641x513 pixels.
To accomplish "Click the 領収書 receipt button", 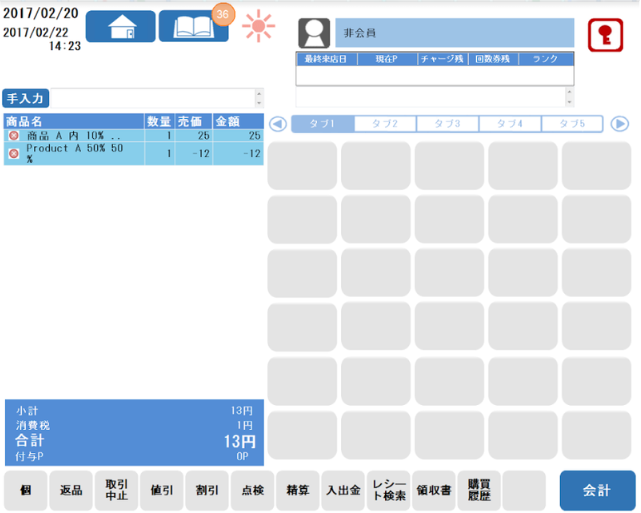I will [434, 491].
